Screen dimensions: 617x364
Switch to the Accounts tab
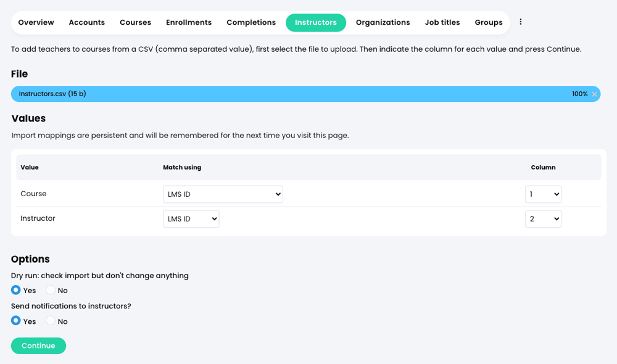pyautogui.click(x=86, y=22)
